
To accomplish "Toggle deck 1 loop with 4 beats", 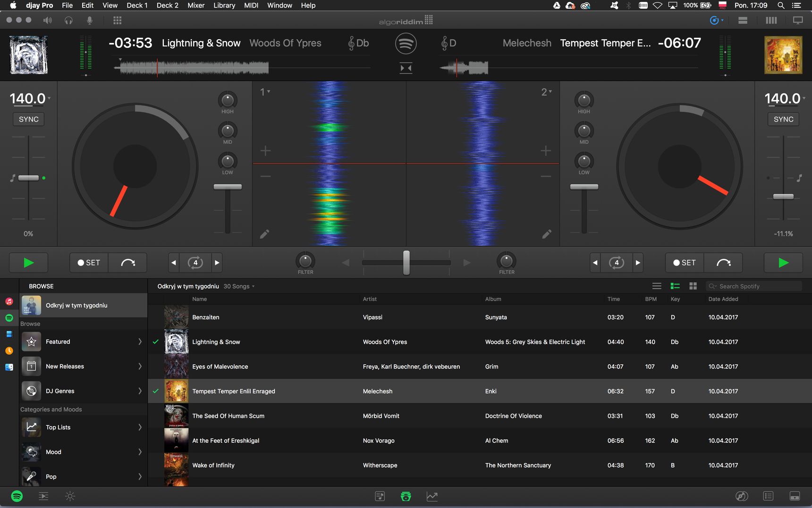I will point(195,263).
